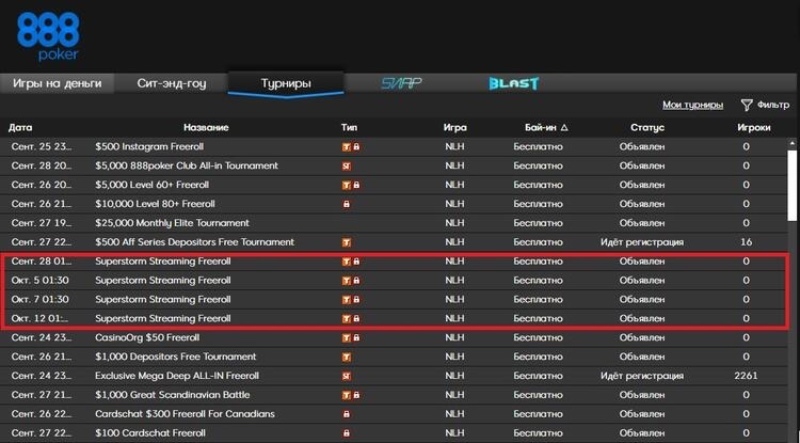The image size is (800, 443).
Task: Click the type icon for 888poker Club All-in Tournament
Action: (346, 166)
